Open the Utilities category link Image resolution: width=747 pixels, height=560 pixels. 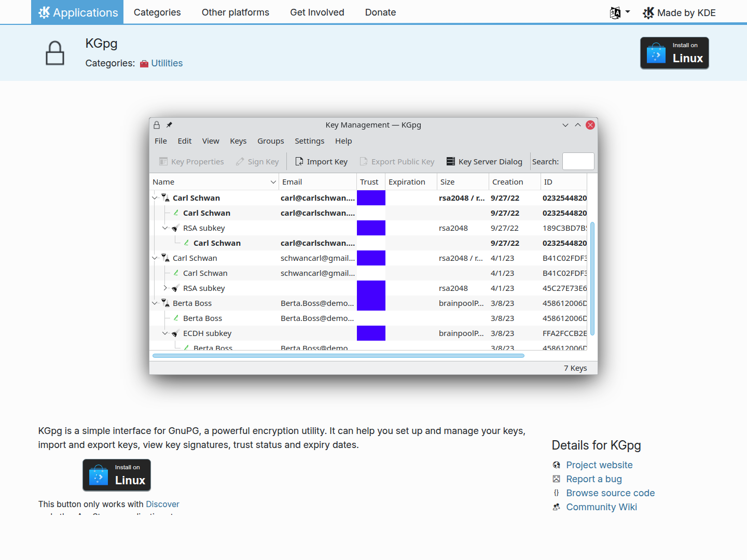click(167, 63)
